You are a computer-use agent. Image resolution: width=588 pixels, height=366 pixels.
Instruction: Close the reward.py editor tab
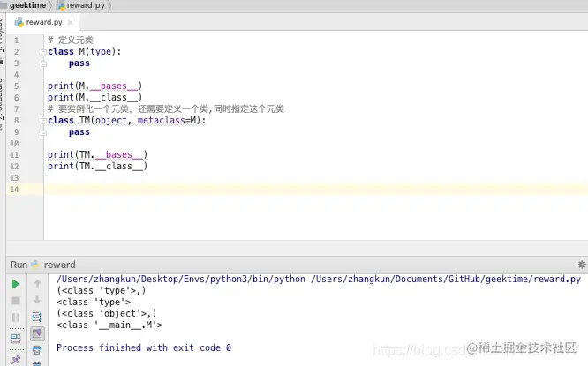pos(70,22)
